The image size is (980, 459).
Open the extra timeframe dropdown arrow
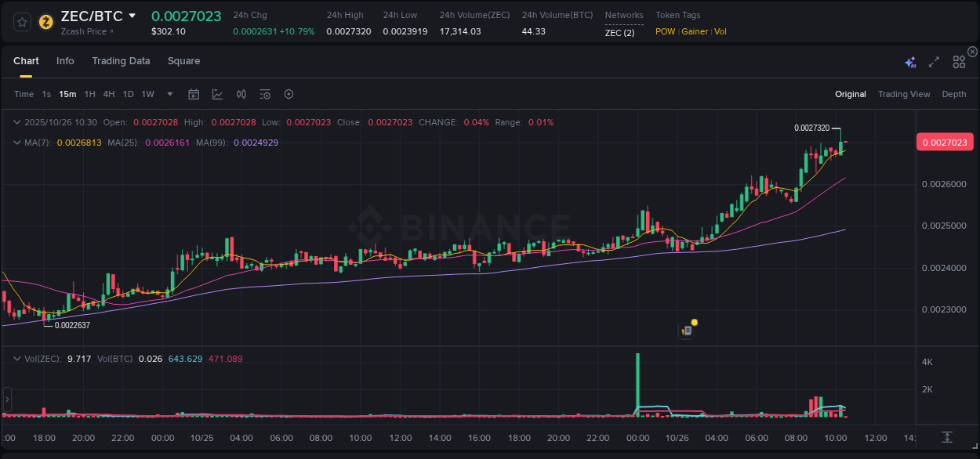(169, 94)
